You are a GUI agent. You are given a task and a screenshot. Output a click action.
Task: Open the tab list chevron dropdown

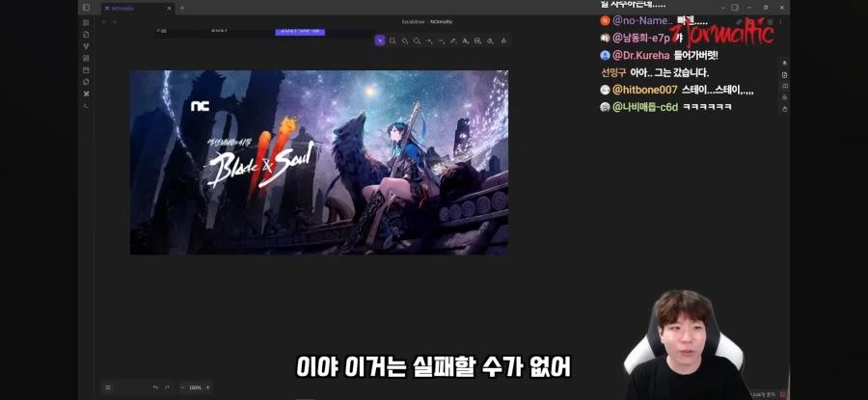pyautogui.click(x=722, y=8)
